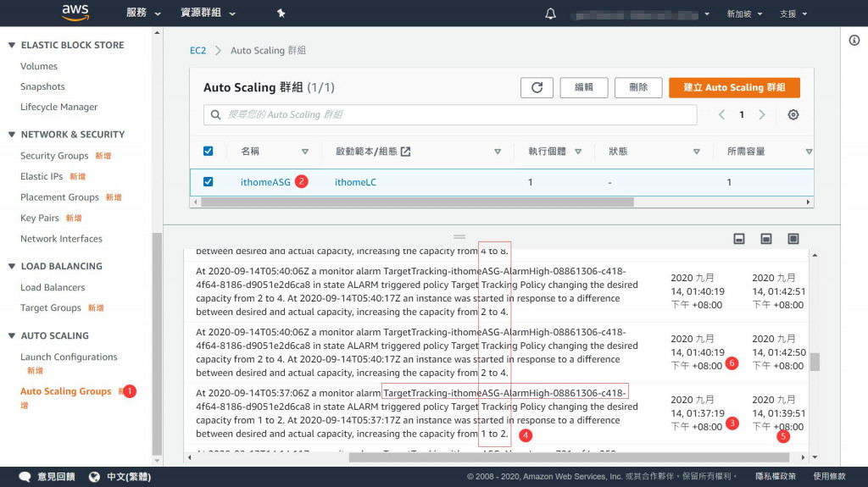
Task: Click the AWS logo home icon
Action: click(x=75, y=13)
